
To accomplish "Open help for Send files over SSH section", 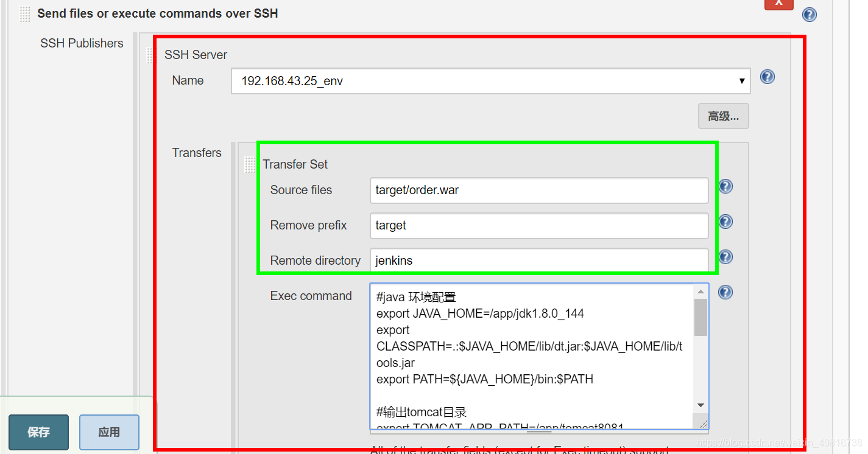I will click(x=809, y=15).
